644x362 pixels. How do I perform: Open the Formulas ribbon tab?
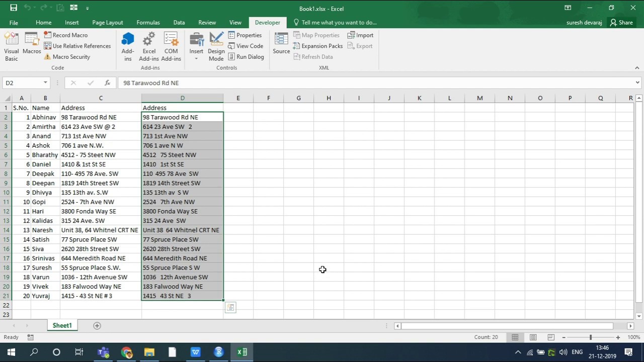pos(148,23)
